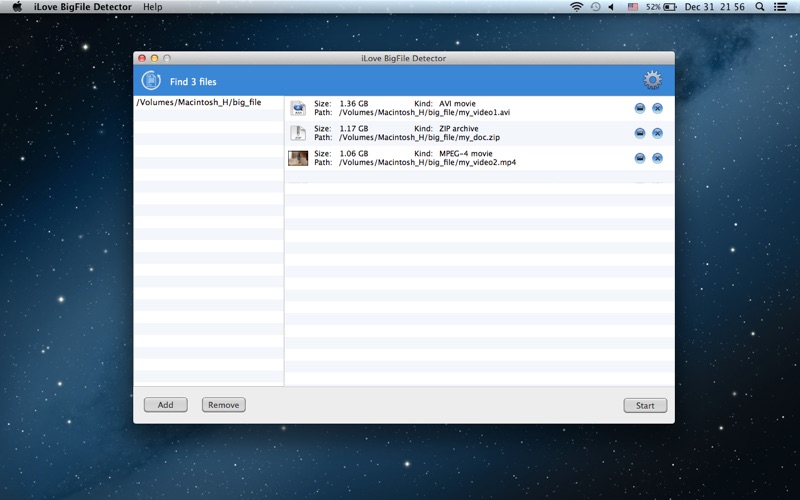Click the path of my_video1.avi
The height and width of the screenshot is (500, 800).
424,112
